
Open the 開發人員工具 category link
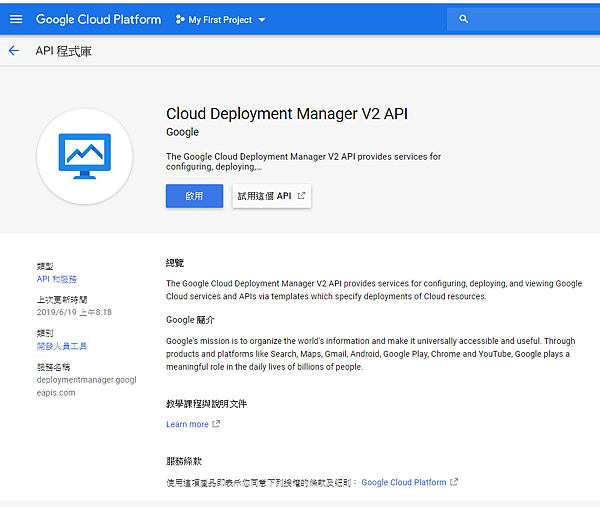coord(62,346)
